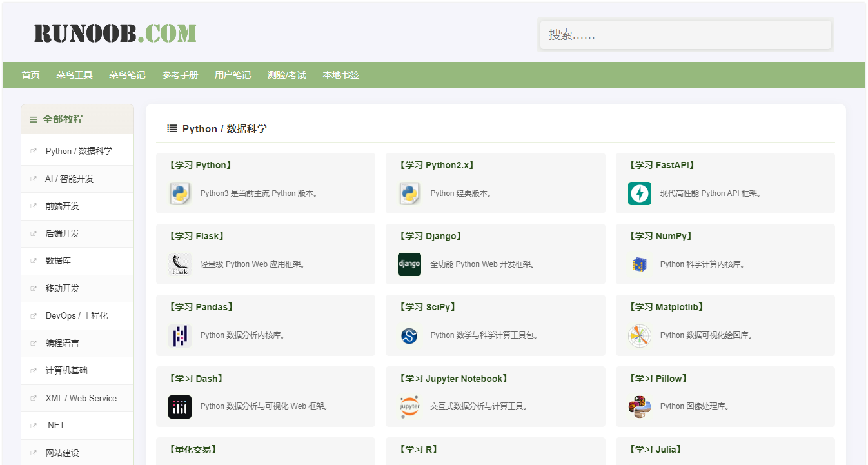Image resolution: width=868 pixels, height=465 pixels.
Task: Open DevOps / 工程化 in the sidebar
Action: pyautogui.click(x=77, y=316)
